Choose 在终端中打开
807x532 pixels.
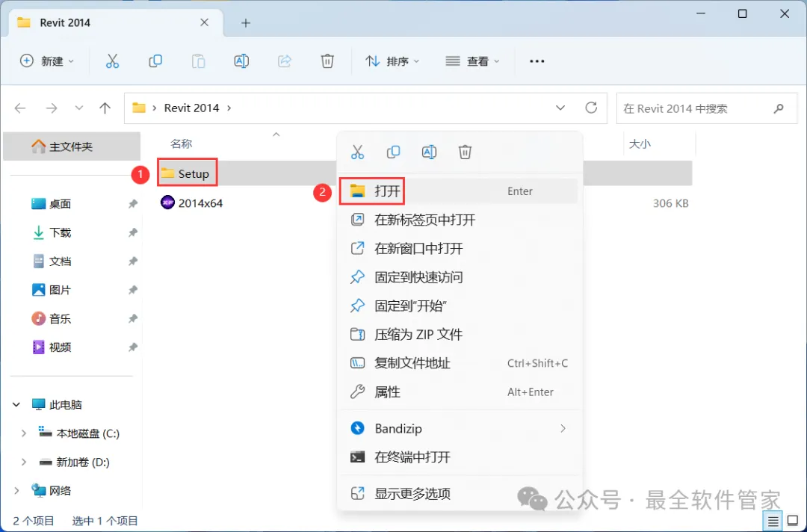[459, 457]
